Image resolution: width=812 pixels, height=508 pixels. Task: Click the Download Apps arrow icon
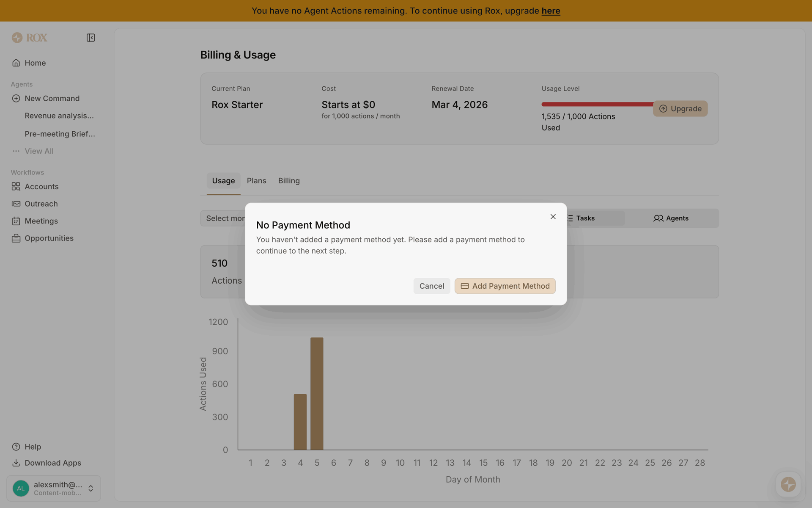pyautogui.click(x=16, y=463)
